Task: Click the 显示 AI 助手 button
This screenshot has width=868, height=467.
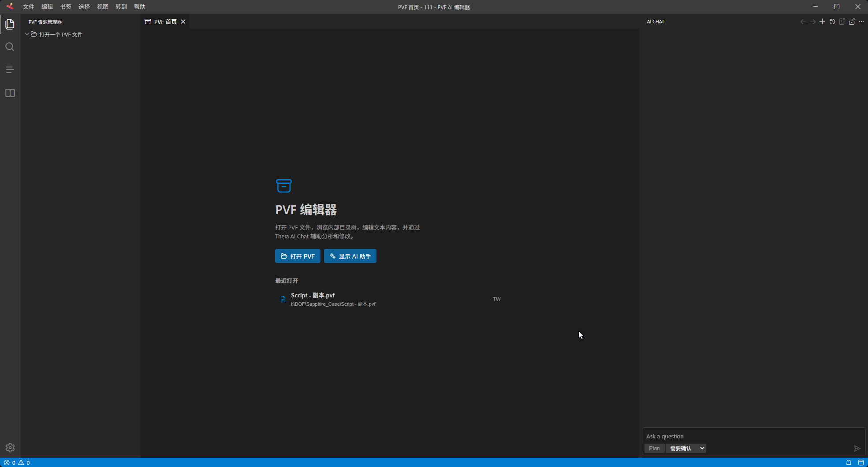Action: point(350,256)
